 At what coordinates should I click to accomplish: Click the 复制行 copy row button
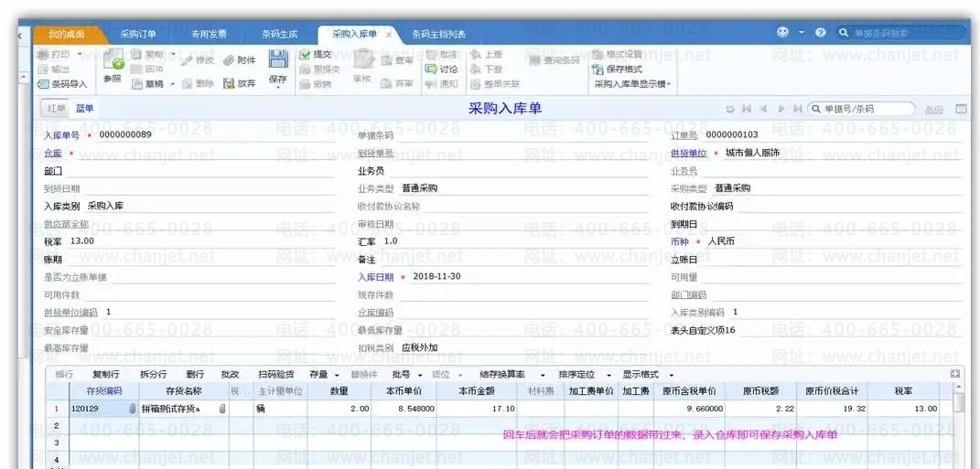point(105,374)
